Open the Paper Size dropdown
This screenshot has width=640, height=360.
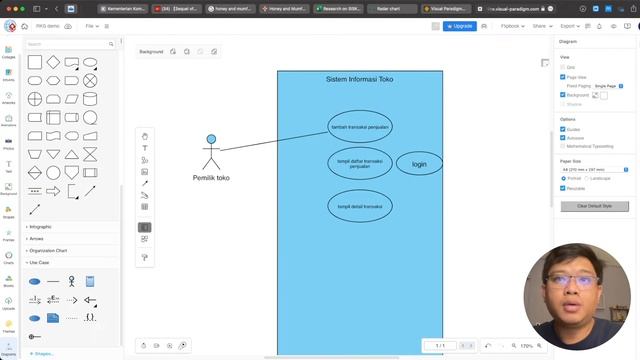pos(594,169)
